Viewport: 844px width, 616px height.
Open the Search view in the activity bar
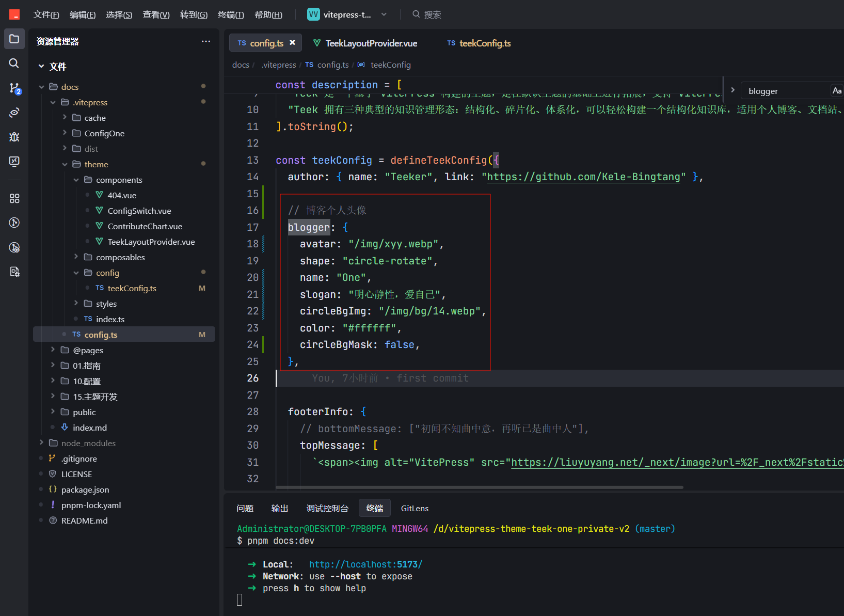14,63
